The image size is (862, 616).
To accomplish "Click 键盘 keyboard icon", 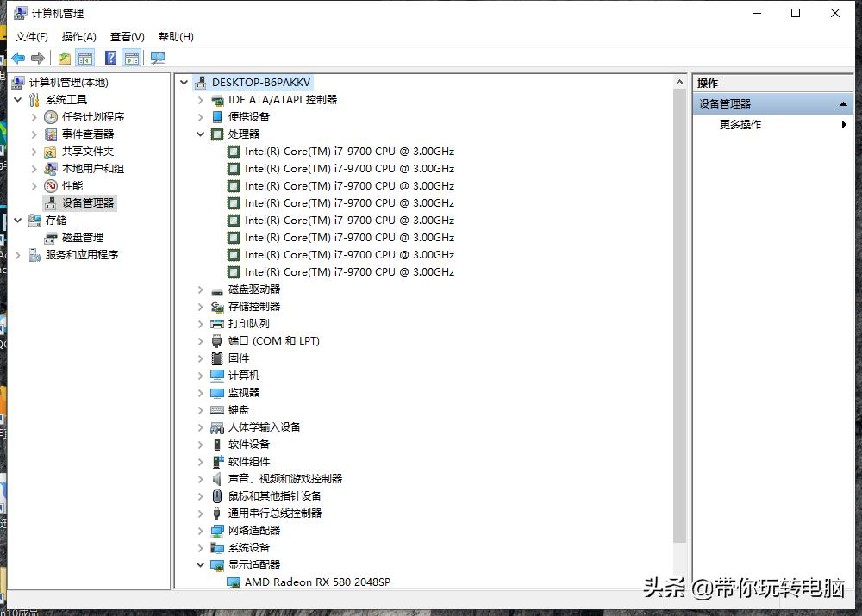I will tap(218, 410).
